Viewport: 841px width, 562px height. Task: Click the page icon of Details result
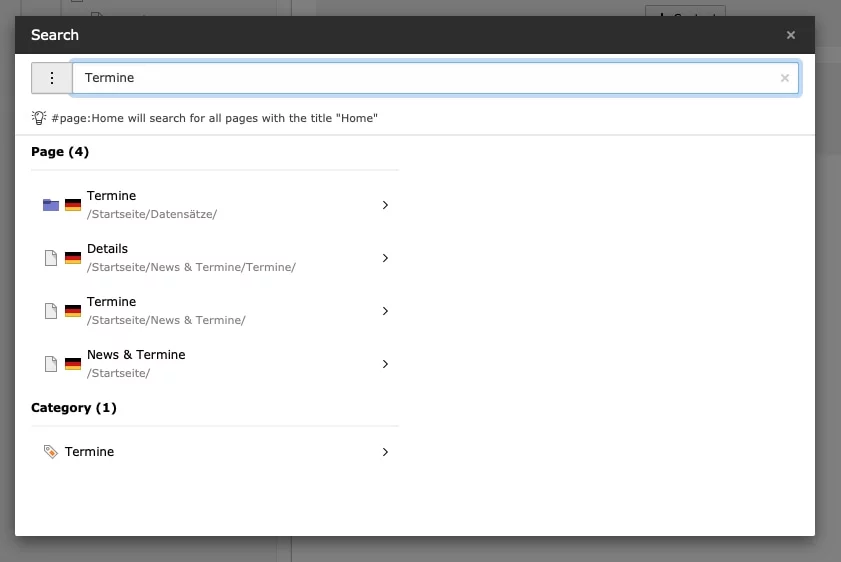pos(51,258)
